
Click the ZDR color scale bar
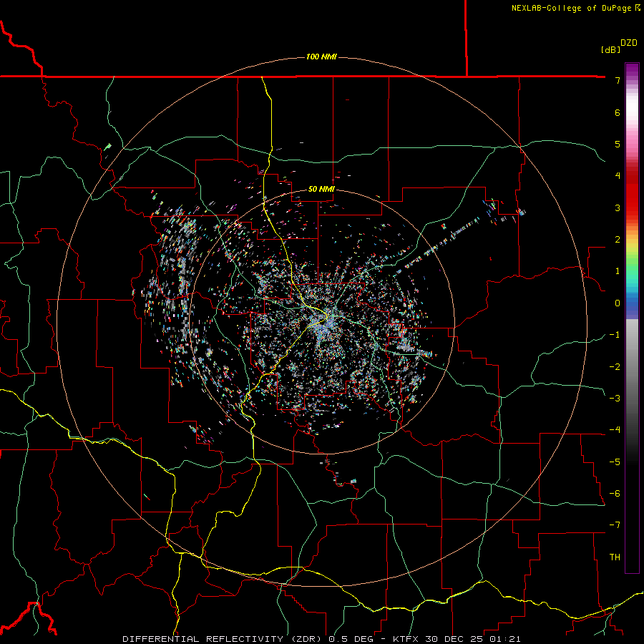(632, 318)
